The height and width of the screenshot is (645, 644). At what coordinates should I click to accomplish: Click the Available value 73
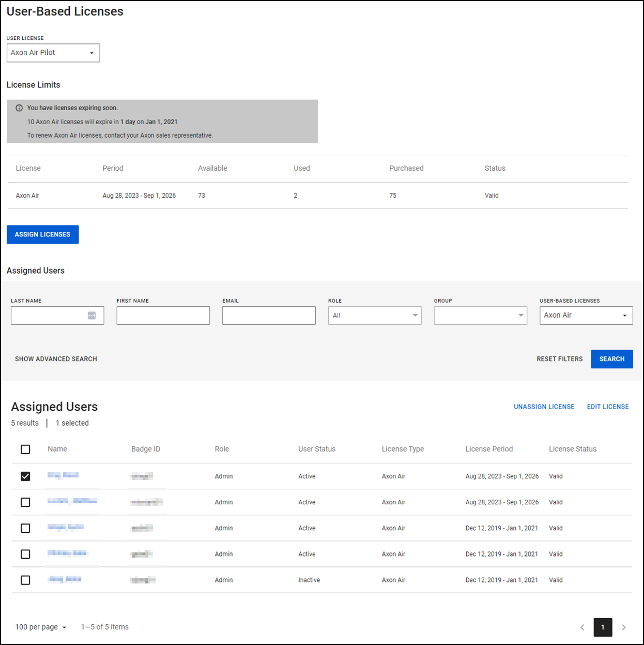click(x=202, y=196)
